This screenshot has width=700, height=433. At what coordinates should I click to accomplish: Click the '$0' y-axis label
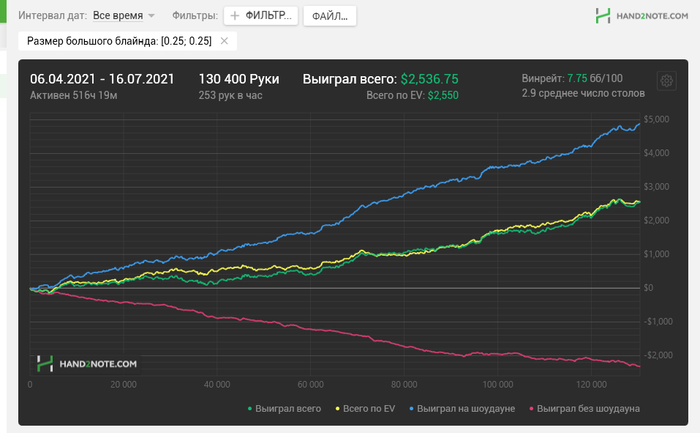tap(648, 288)
